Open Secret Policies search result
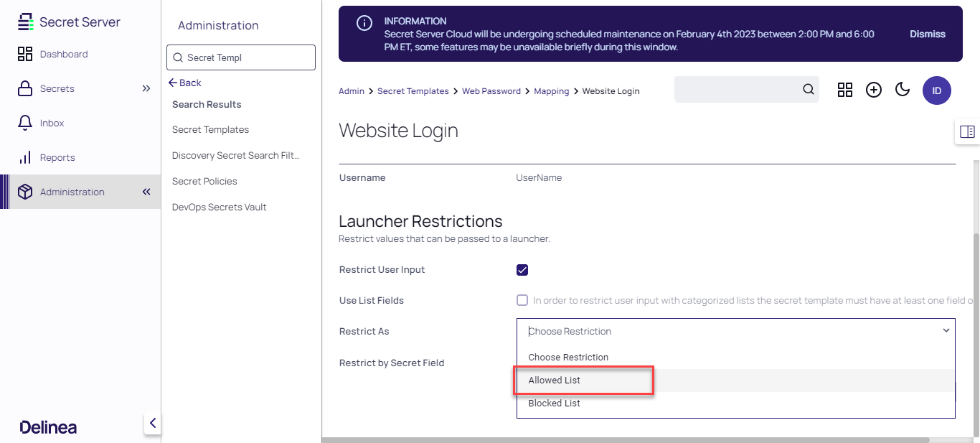The width and height of the screenshot is (980, 443). tap(204, 182)
